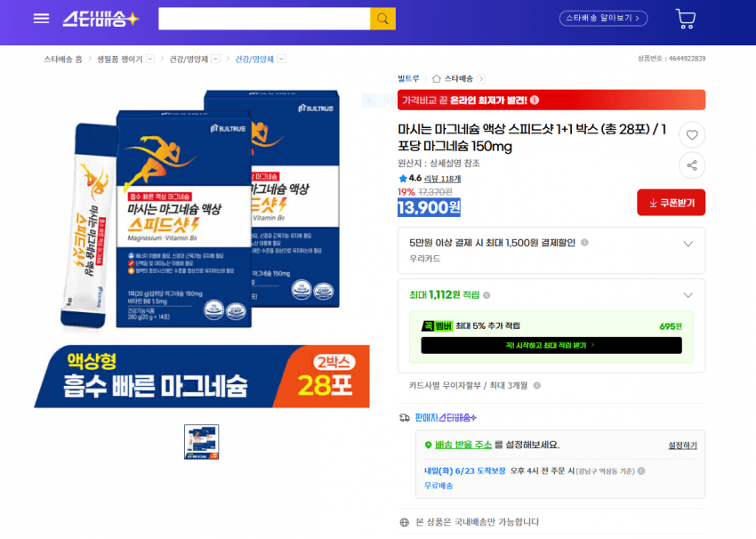Open the 리뷰 118개 link
The height and width of the screenshot is (539, 756).
coord(442,179)
